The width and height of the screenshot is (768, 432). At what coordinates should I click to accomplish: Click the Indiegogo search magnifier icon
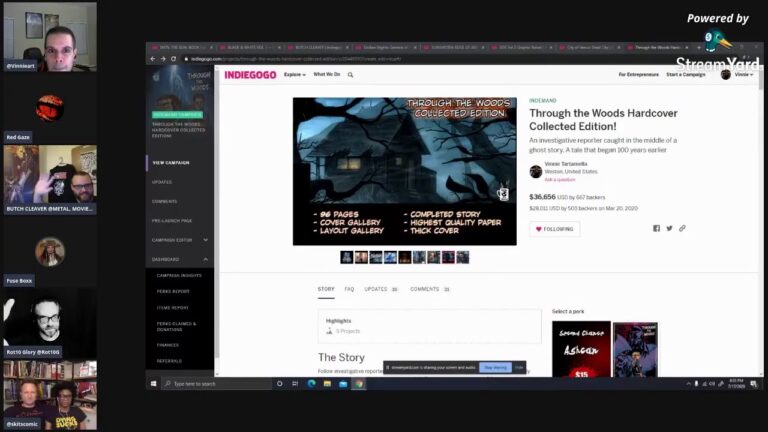[x=350, y=75]
